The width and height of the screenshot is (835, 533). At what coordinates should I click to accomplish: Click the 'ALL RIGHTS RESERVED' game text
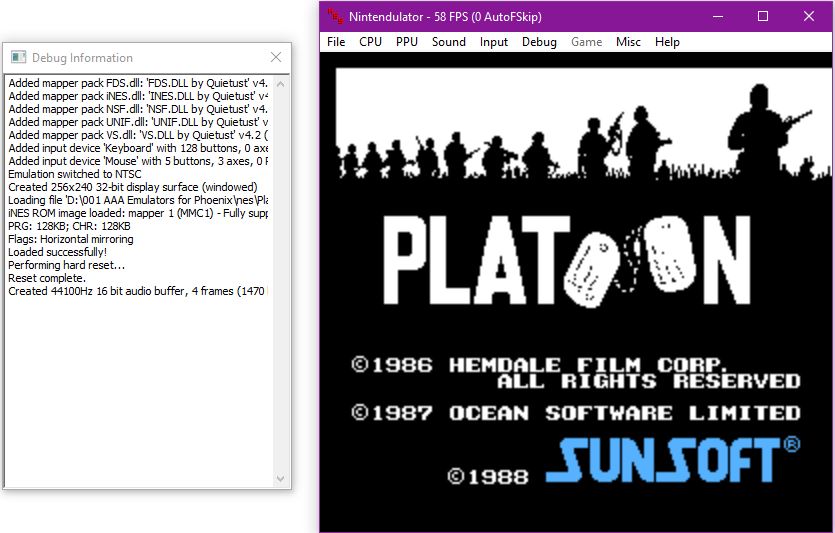[x=649, y=381]
